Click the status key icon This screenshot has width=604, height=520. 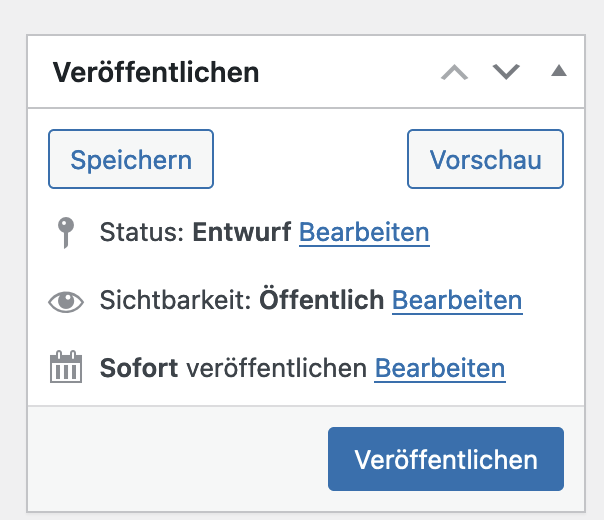[x=65, y=233]
